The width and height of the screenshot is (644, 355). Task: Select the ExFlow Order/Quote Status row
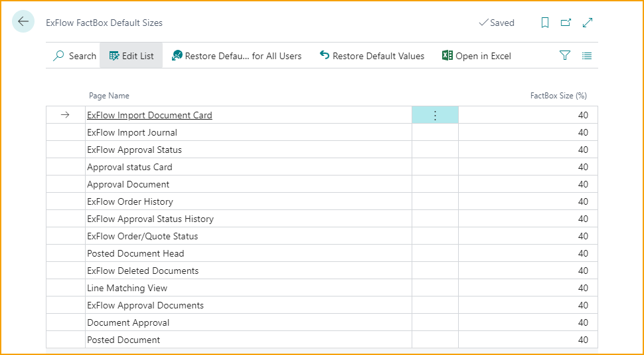(321, 236)
